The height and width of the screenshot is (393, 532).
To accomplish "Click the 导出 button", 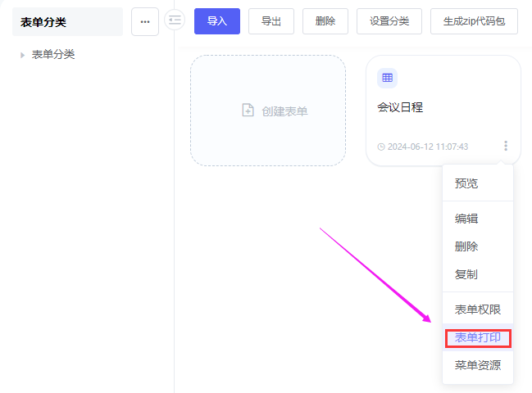I will 271,21.
